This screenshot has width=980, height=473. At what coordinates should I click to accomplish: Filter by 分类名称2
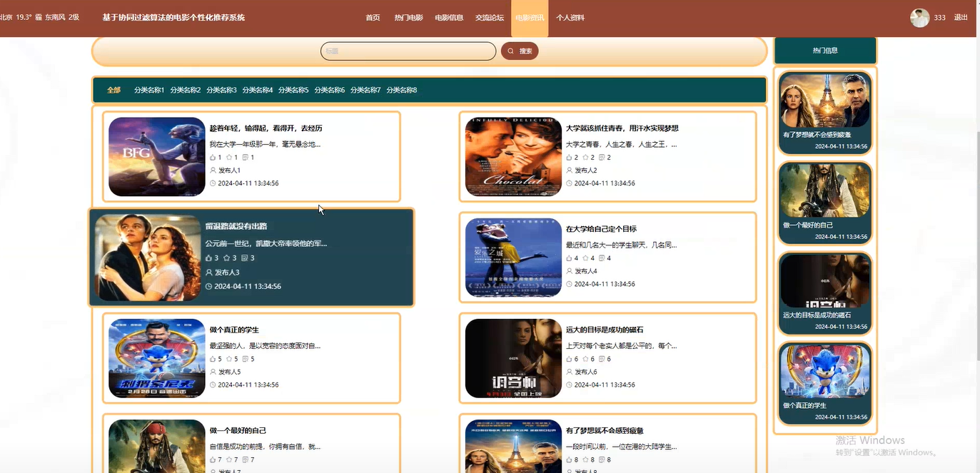pos(186,90)
